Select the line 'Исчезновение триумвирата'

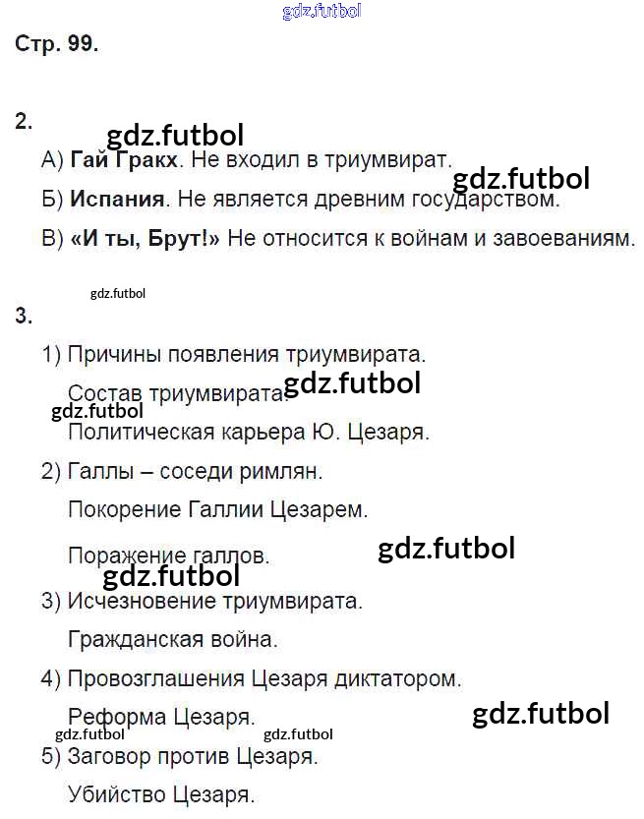[x=215, y=600]
